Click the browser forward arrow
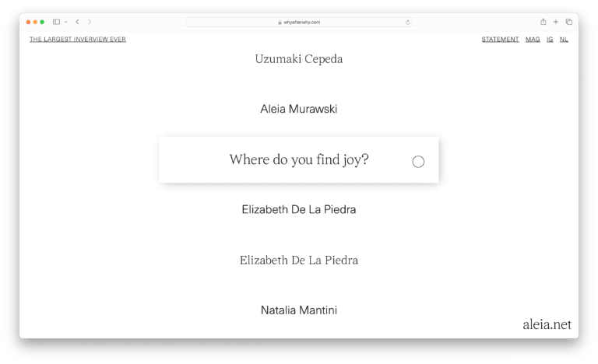Screen dimensions: 598x364 (90, 22)
